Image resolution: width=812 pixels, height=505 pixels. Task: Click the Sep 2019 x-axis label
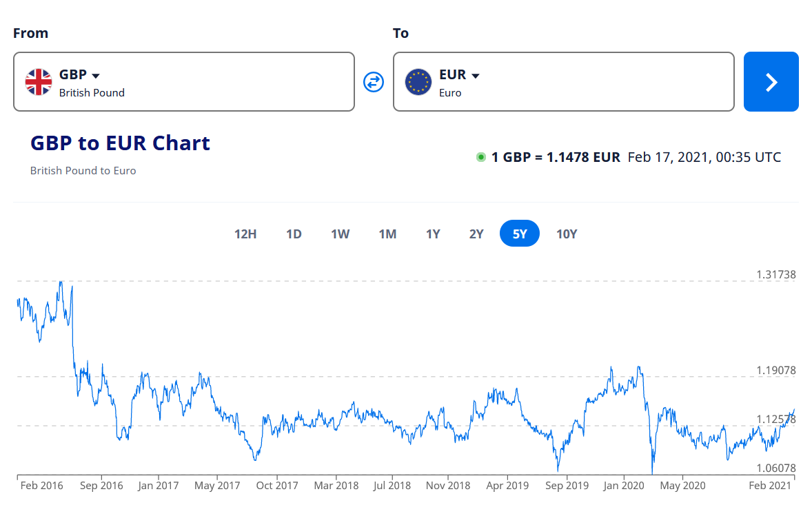(x=567, y=486)
